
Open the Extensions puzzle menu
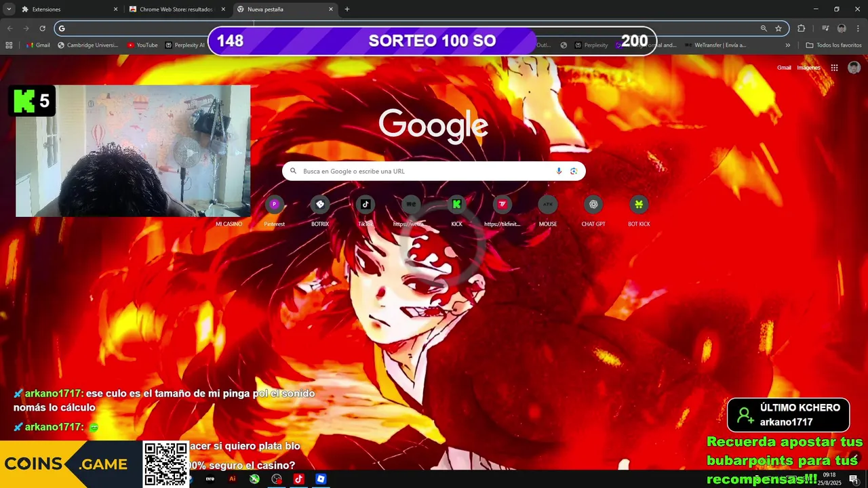(x=802, y=28)
